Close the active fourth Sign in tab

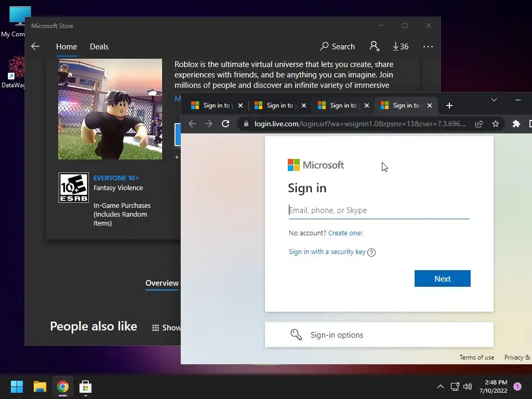pos(430,105)
